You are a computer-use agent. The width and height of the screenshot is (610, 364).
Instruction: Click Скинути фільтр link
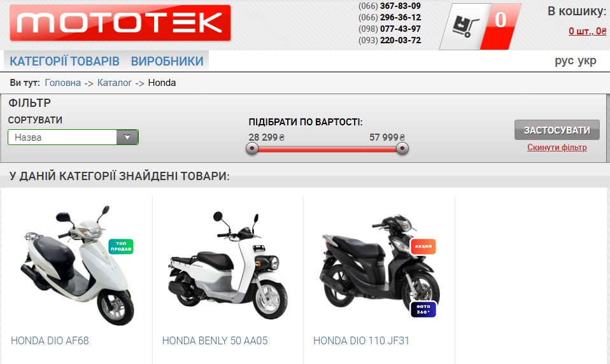point(557,148)
